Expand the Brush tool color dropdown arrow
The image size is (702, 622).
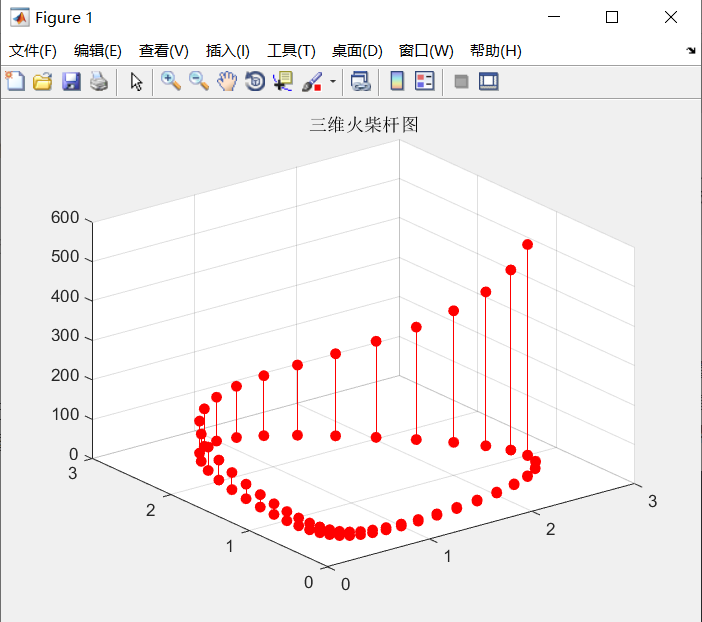333,82
